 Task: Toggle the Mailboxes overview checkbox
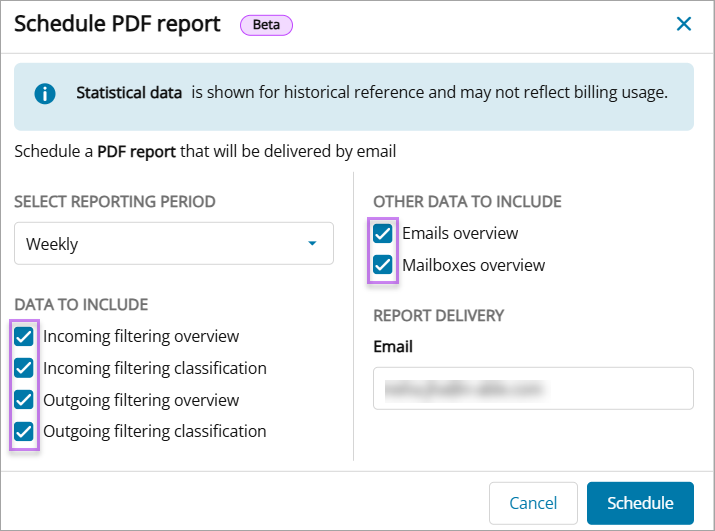pyautogui.click(x=383, y=266)
